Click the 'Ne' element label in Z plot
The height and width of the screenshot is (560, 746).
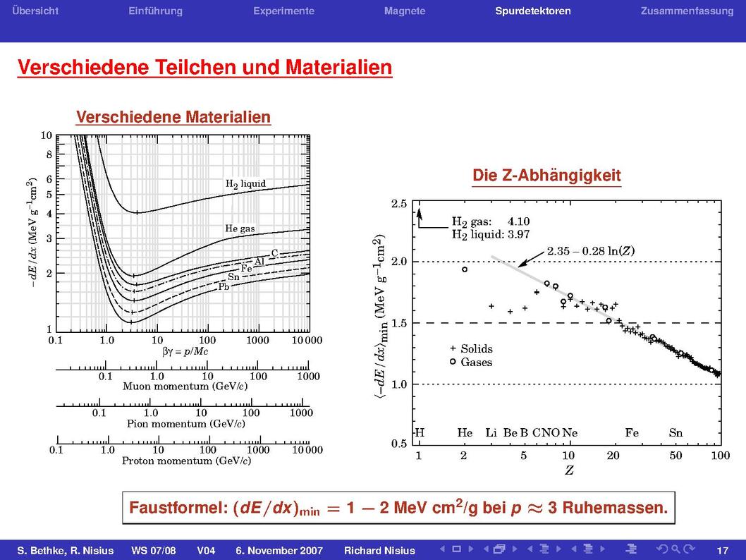pos(570,432)
